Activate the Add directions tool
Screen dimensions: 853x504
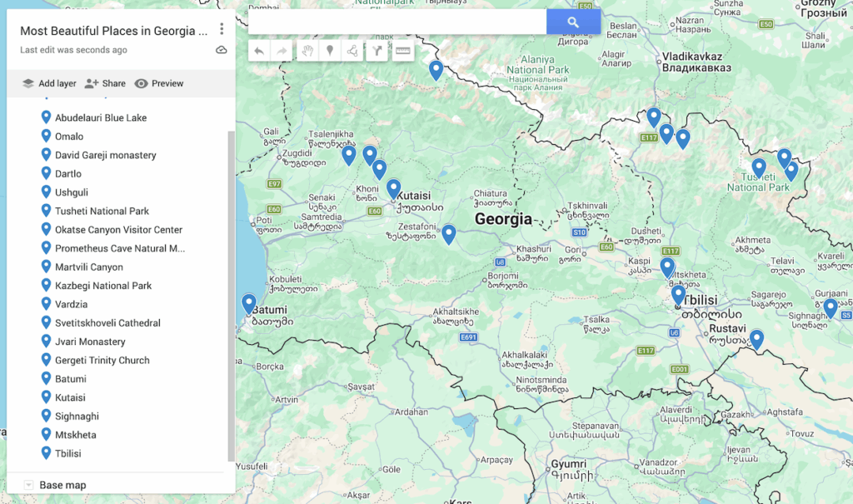tap(377, 51)
